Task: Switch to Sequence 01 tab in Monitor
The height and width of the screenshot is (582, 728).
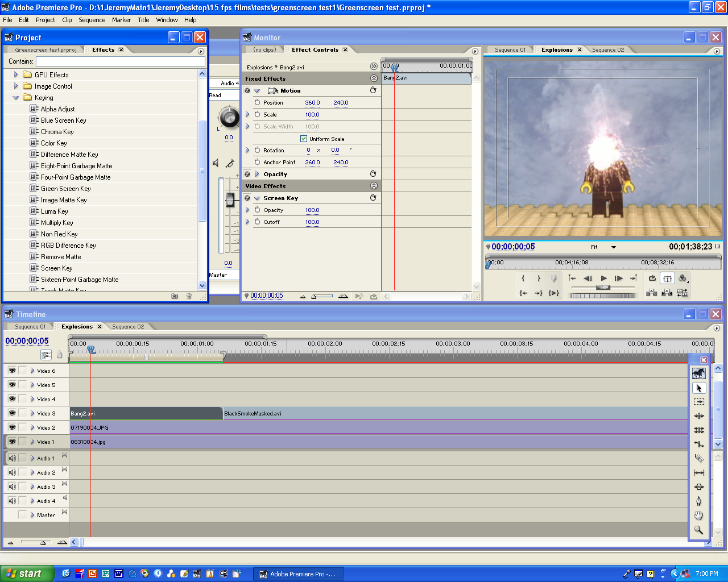Action: (510, 50)
